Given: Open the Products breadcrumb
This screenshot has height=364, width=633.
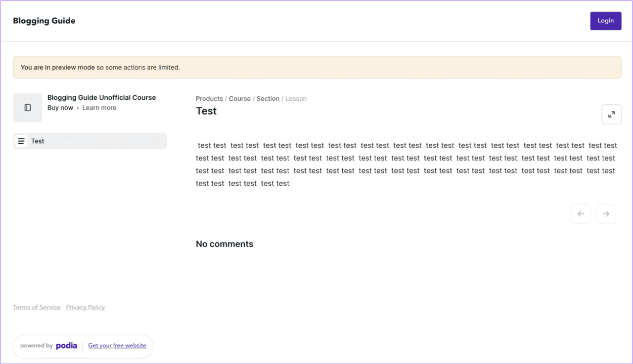Looking at the screenshot, I should click(x=209, y=98).
